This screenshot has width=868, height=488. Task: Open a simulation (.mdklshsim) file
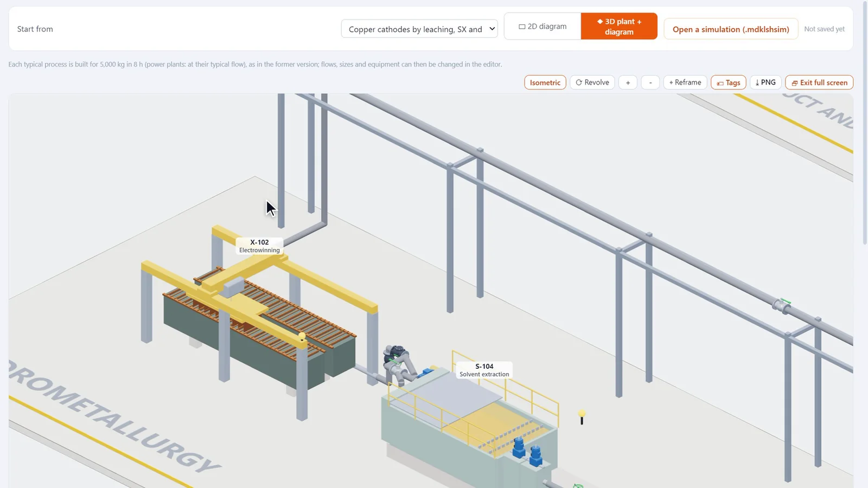[731, 29]
